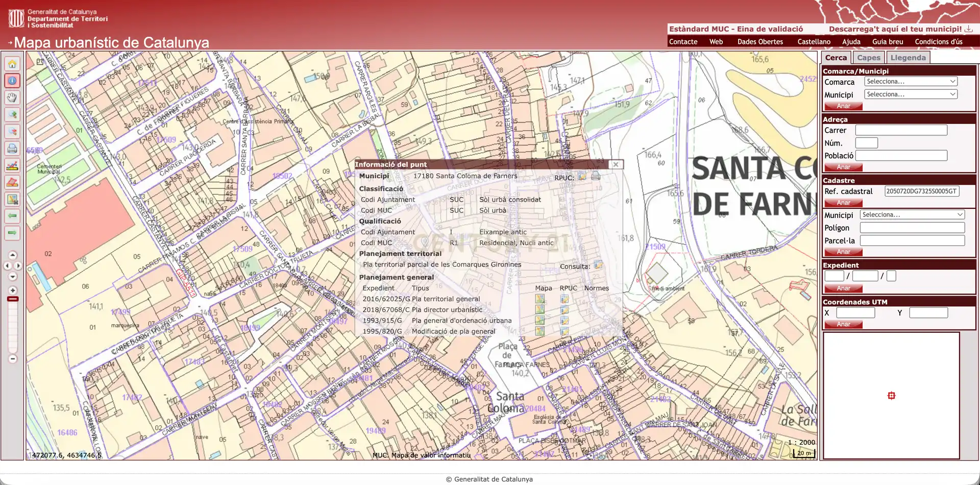Open the Ajuda menu item
This screenshot has height=485, width=980.
pyautogui.click(x=851, y=42)
